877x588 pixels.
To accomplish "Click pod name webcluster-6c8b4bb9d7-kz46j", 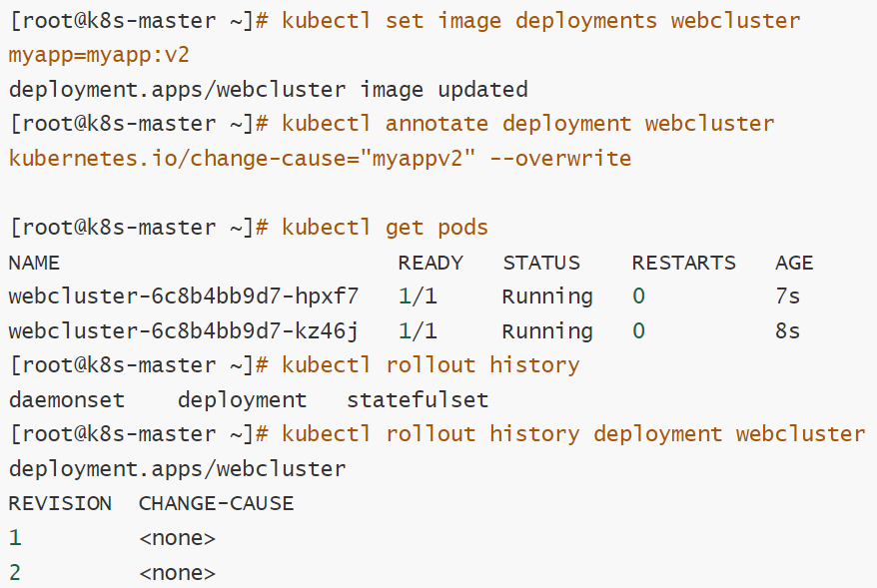I will coord(184,330).
